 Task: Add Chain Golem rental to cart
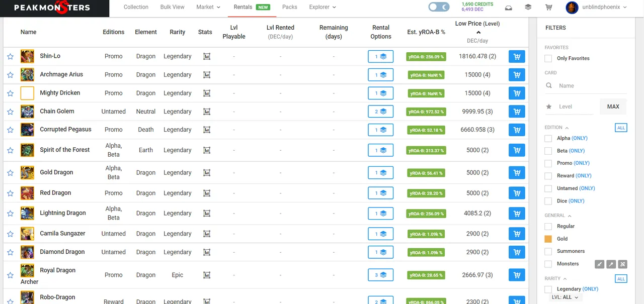517,112
